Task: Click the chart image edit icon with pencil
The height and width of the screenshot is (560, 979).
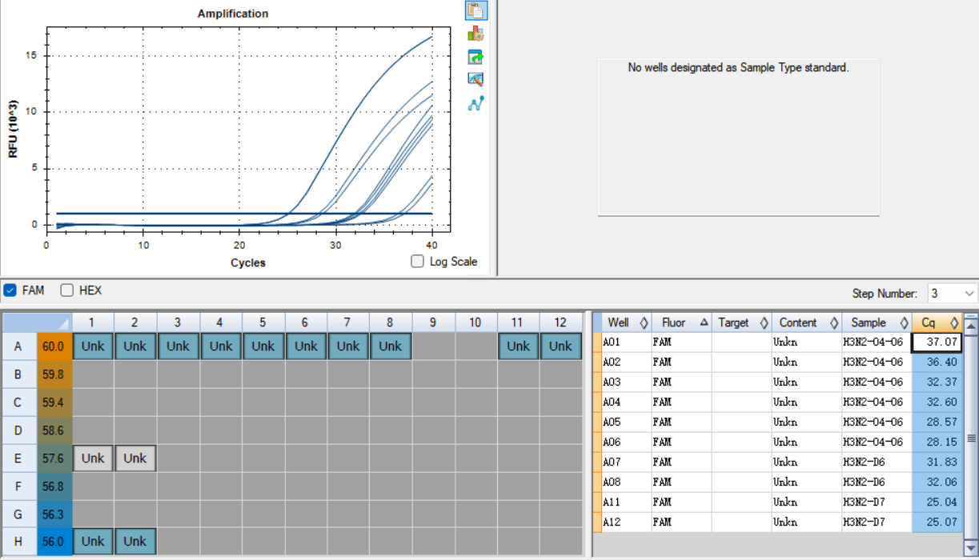Action: 475,79
